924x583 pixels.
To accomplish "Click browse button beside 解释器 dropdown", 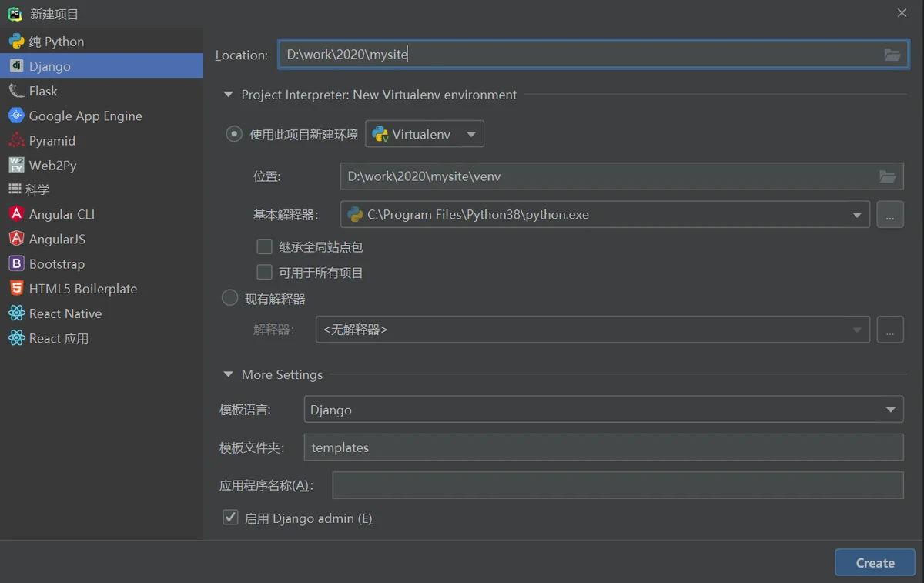I will pos(890,330).
